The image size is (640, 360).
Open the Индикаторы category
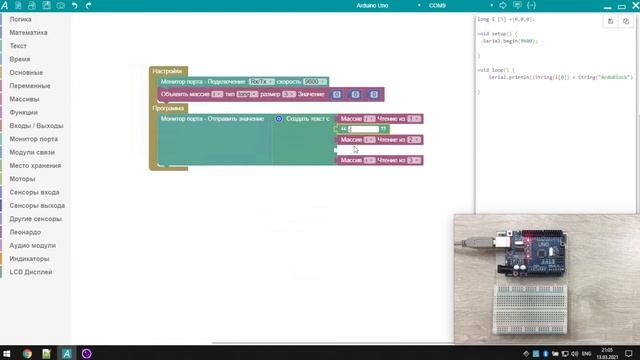(29, 259)
